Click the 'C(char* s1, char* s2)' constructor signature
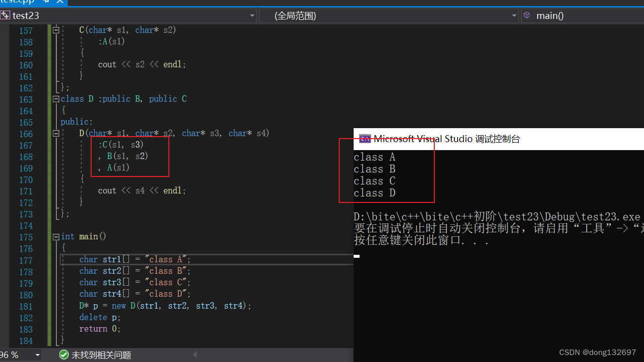Viewport: 644px width, 362px height. coord(128,30)
